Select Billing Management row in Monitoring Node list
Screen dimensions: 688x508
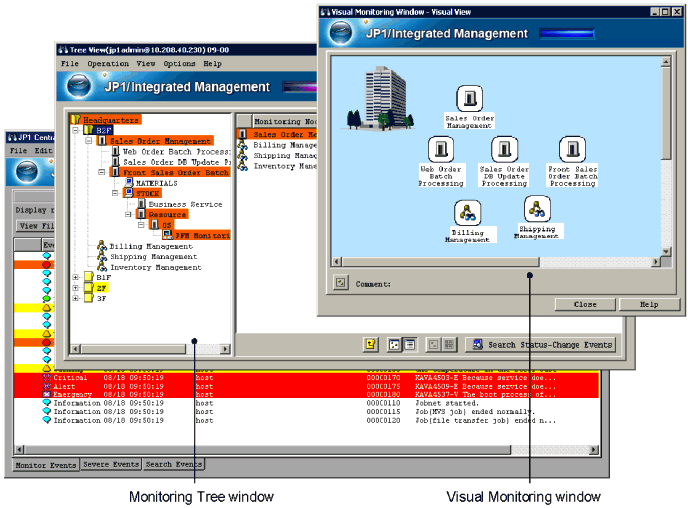coord(277,145)
